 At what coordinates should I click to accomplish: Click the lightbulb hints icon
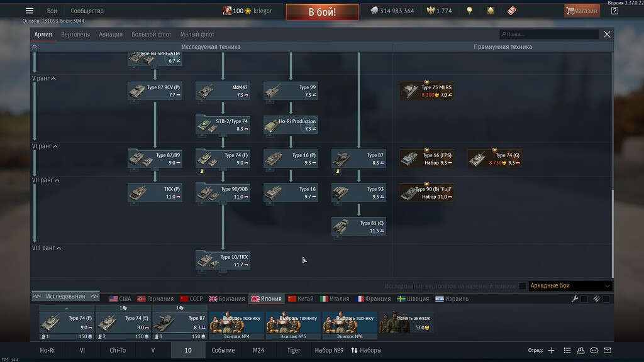point(469,11)
